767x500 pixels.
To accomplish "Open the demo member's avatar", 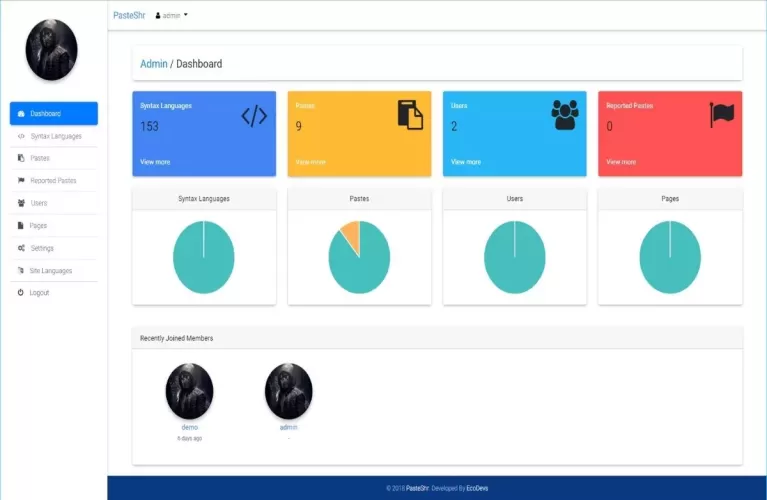I will pyautogui.click(x=189, y=391).
